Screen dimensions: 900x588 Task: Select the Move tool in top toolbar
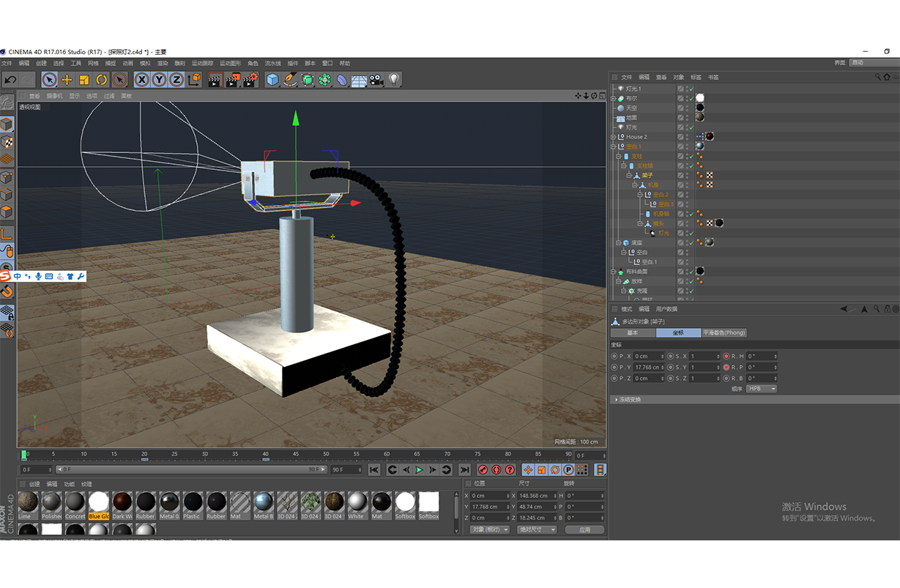[x=67, y=80]
